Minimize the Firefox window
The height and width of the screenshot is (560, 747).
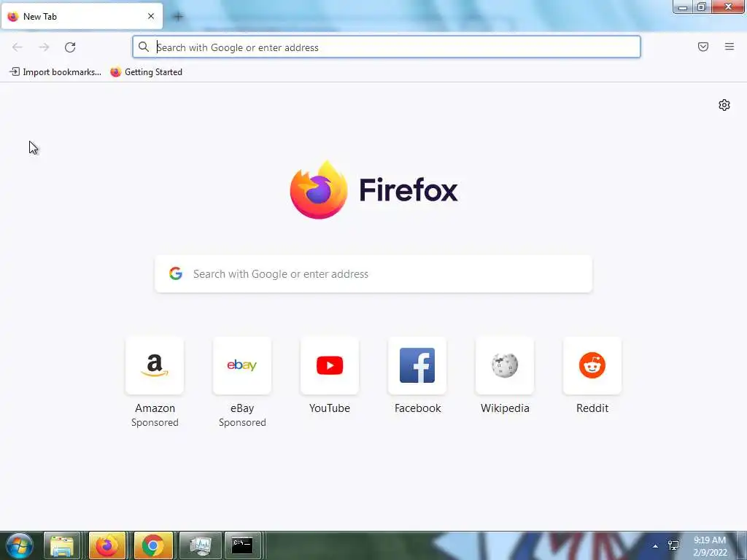[683, 7]
